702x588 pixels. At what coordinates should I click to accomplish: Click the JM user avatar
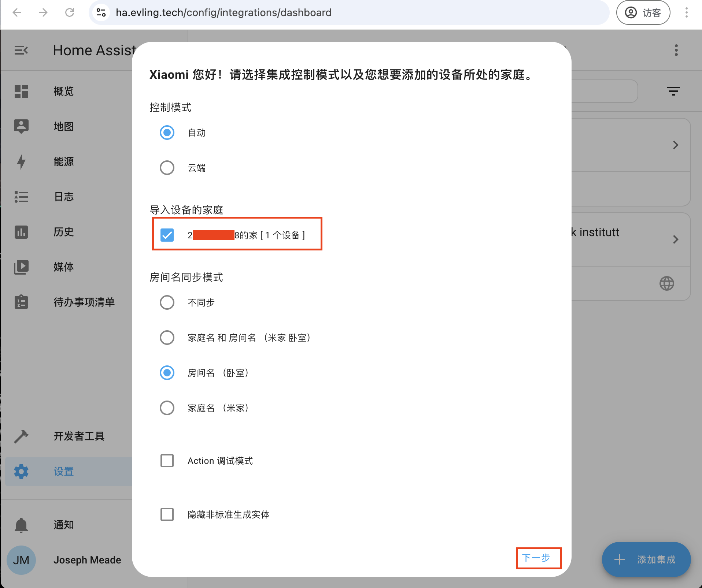pyautogui.click(x=21, y=560)
